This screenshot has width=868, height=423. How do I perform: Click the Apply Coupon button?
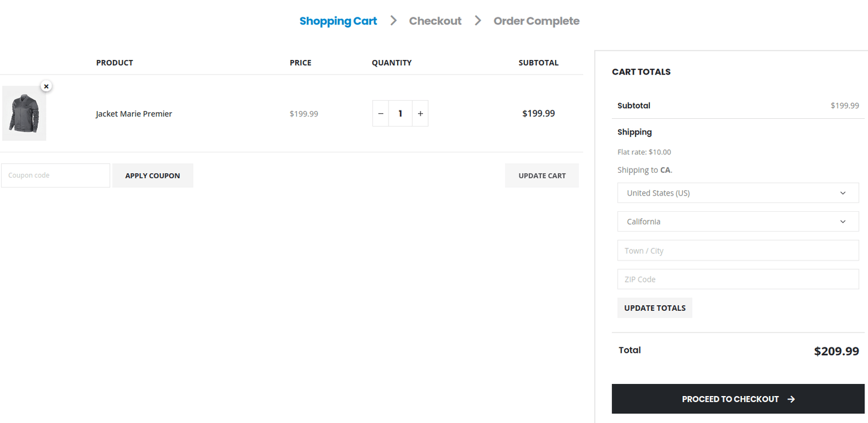pos(153,175)
